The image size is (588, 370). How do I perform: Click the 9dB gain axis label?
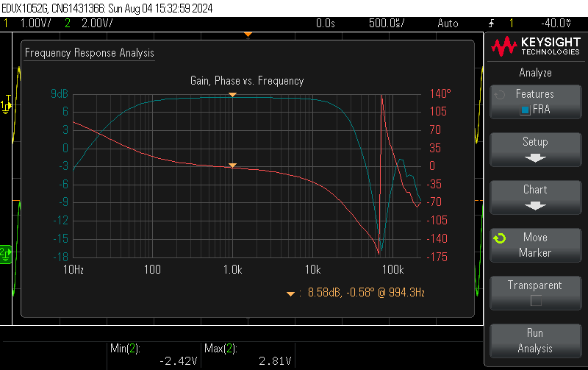(x=60, y=94)
